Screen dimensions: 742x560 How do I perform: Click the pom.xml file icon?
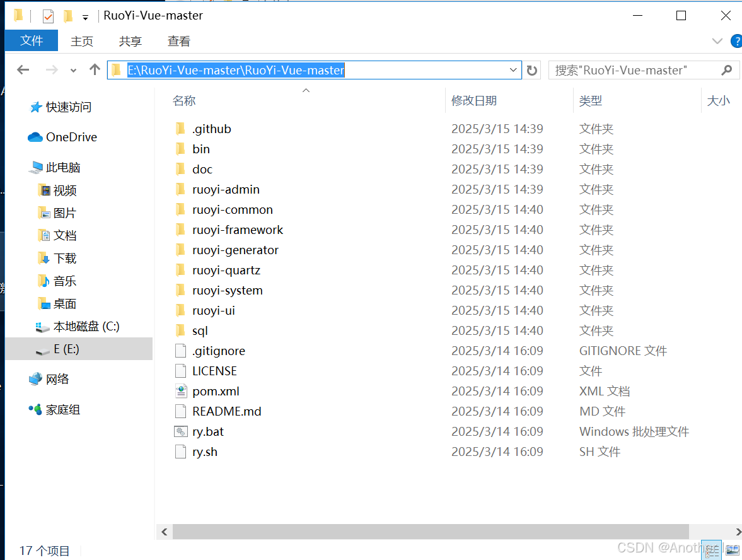tap(181, 391)
